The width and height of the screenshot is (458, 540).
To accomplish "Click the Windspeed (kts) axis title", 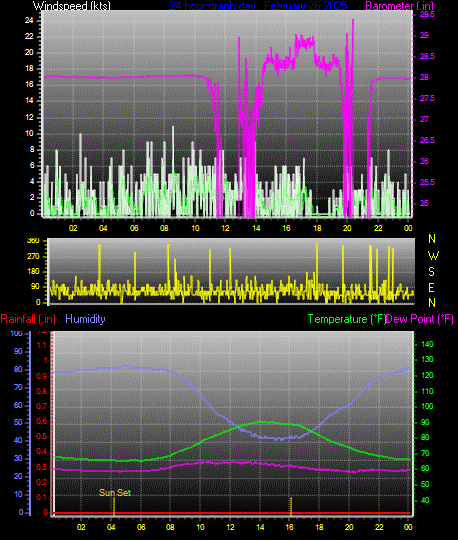I will coord(72,6).
